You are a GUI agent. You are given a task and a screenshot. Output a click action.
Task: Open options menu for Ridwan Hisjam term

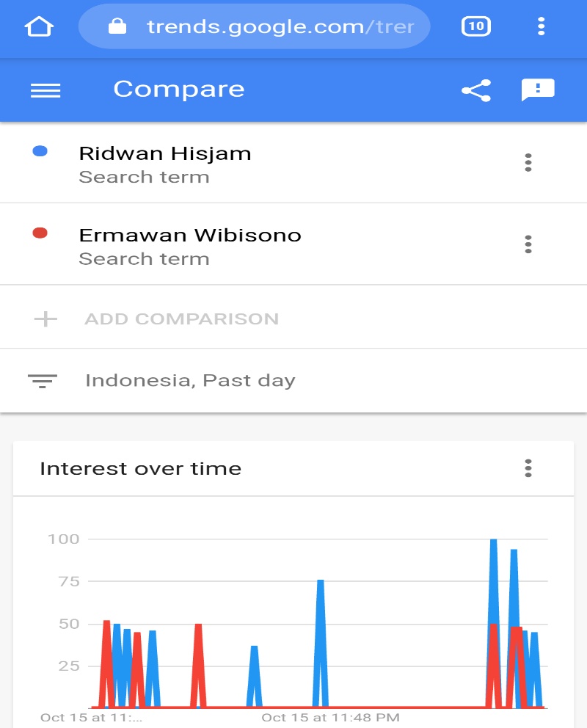528,162
